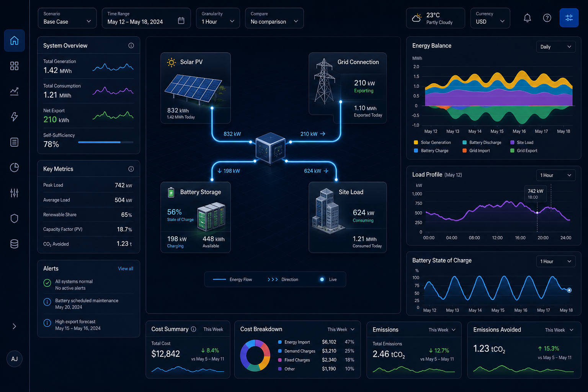The image size is (588, 392).
Task: Open the High export forecast alert
Action: pyautogui.click(x=88, y=325)
